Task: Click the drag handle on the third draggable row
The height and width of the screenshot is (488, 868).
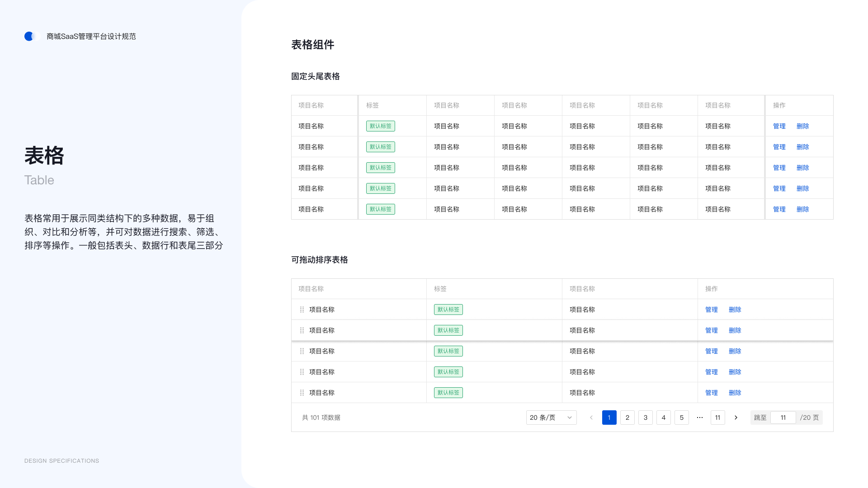Action: click(302, 351)
